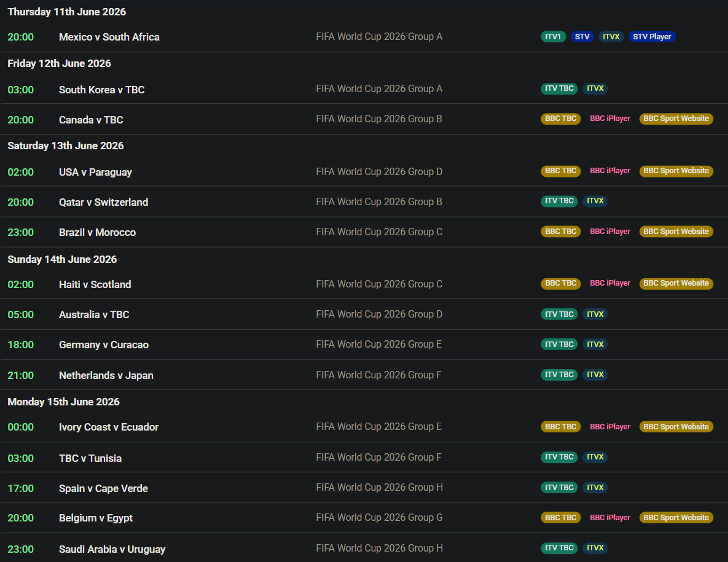Click BBC iPlayer for Brazil v Morocco
This screenshot has width=728, height=562.
tap(609, 232)
